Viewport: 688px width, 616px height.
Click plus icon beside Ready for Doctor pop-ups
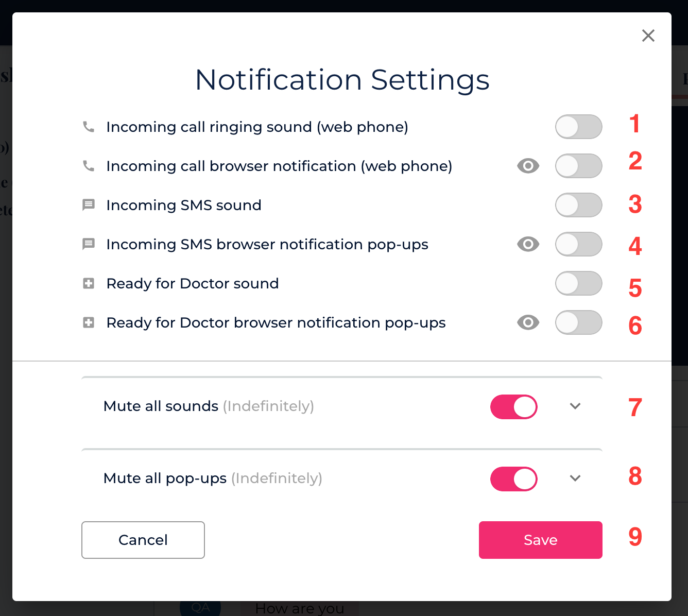(89, 322)
